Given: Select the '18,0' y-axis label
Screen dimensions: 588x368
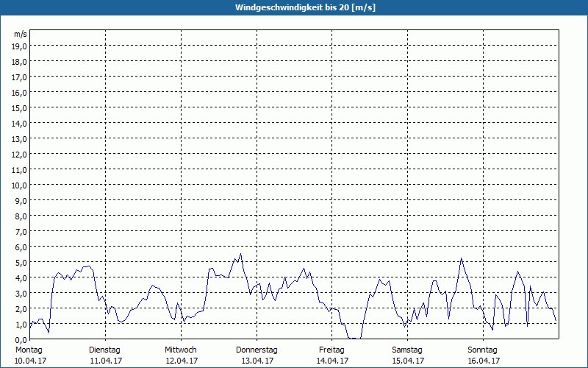Looking at the screenshot, I should point(21,62).
